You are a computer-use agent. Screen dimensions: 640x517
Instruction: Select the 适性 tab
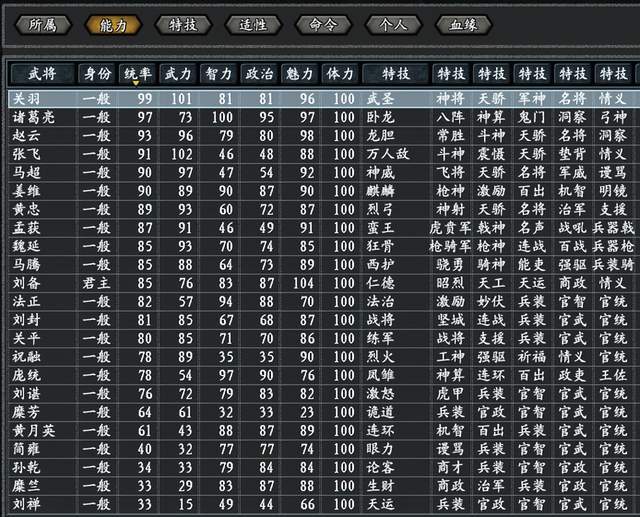click(253, 25)
